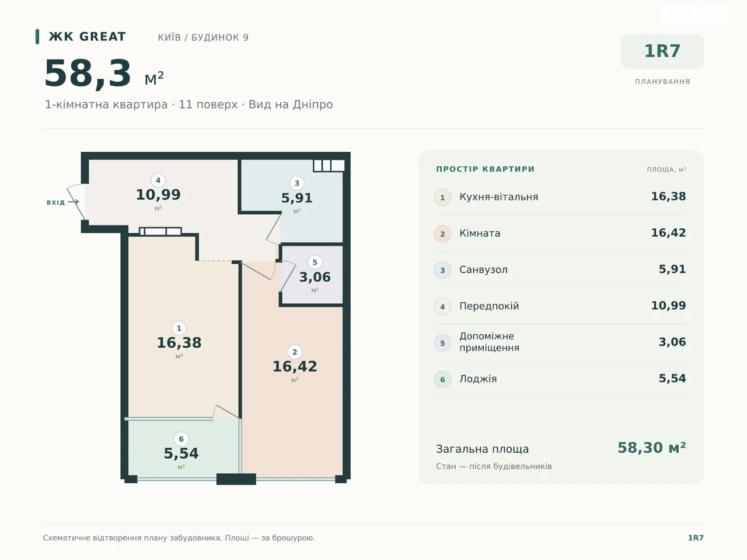
Task: Click the ПЛАНУВАННЯ label under the badge
Action: pyautogui.click(x=662, y=82)
